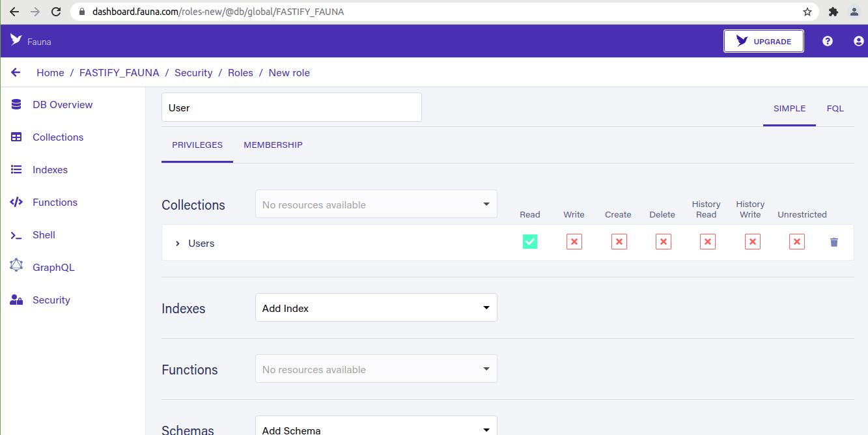
Task: Open the Functions resources dropdown
Action: coord(376,369)
